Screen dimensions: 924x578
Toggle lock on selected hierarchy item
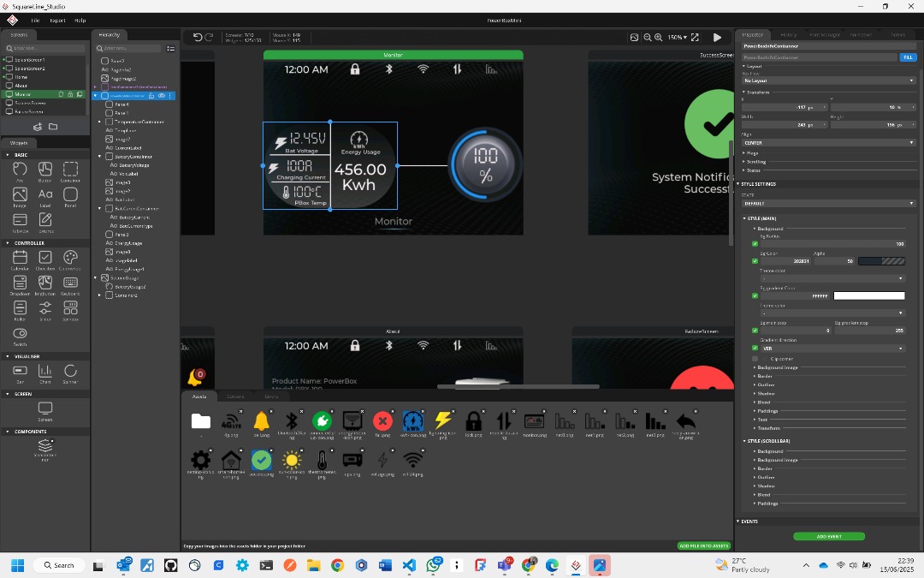(151, 96)
